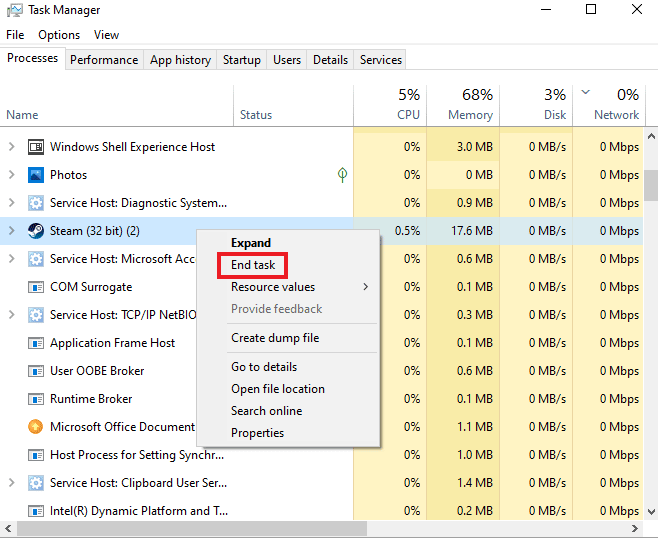Click the Steam app icon in process list

[34, 231]
